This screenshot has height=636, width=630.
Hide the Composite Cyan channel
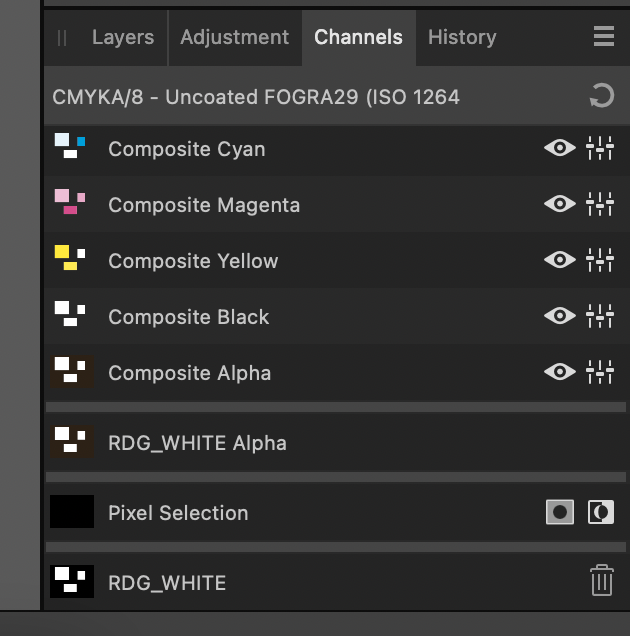coord(560,148)
